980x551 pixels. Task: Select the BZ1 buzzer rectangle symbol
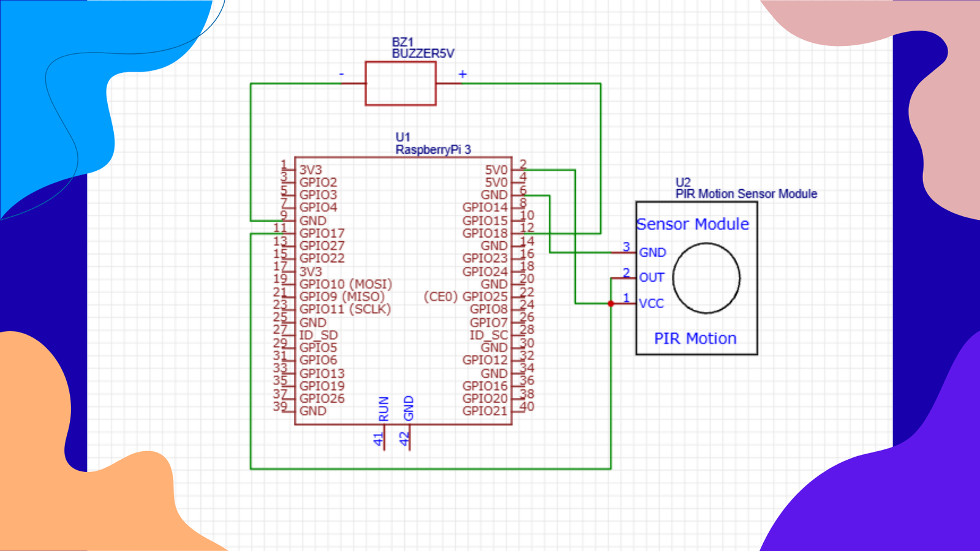[x=401, y=83]
